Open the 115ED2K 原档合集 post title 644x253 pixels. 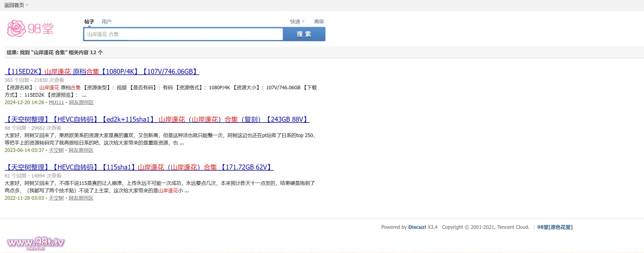[x=102, y=72]
